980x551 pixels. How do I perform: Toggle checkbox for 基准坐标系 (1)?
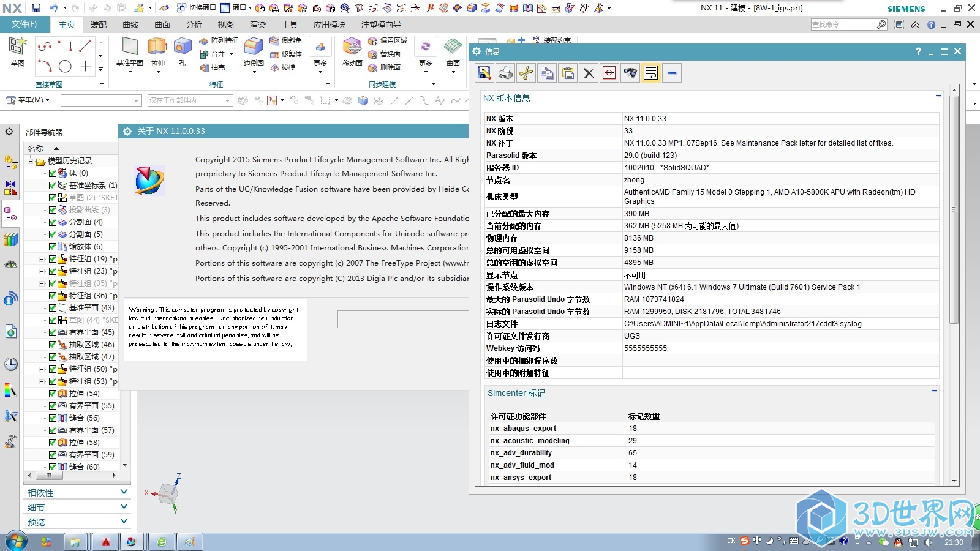pos(53,186)
